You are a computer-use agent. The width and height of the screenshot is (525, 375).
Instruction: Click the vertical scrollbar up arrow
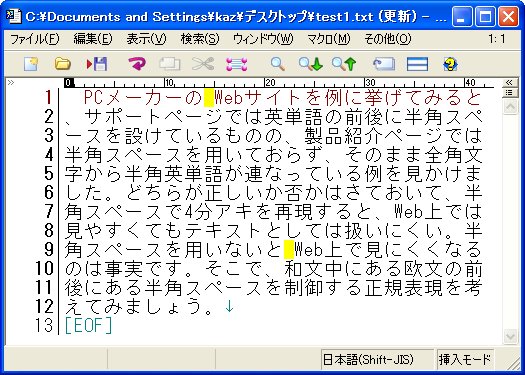click(x=510, y=106)
